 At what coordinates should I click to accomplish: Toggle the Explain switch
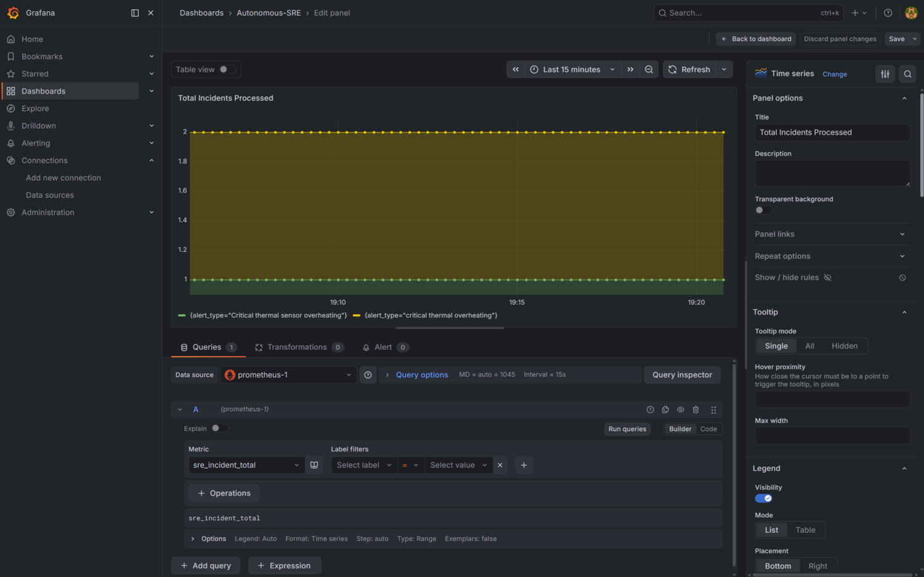click(x=219, y=429)
